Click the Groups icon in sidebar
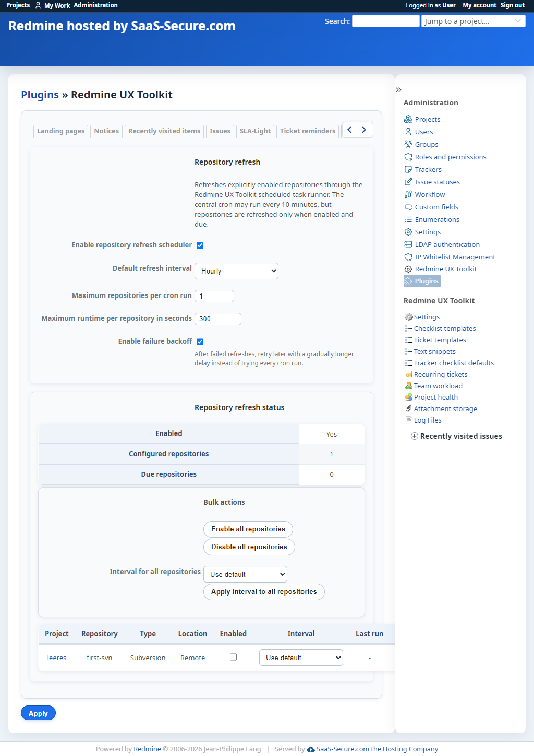 click(408, 144)
